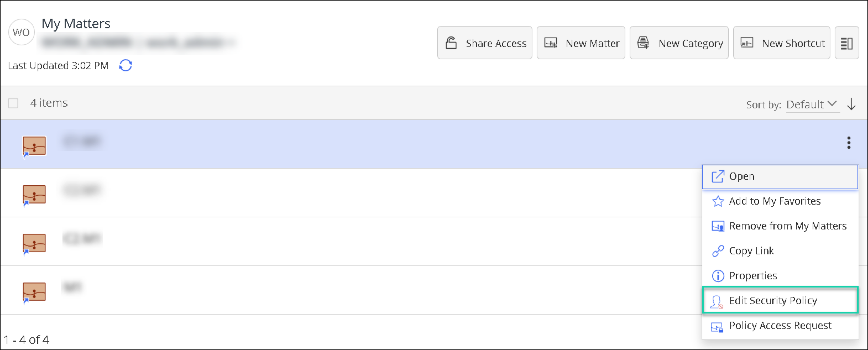Viewport: 868px width, 350px height.
Task: Click the WO avatar circle
Action: tap(21, 32)
